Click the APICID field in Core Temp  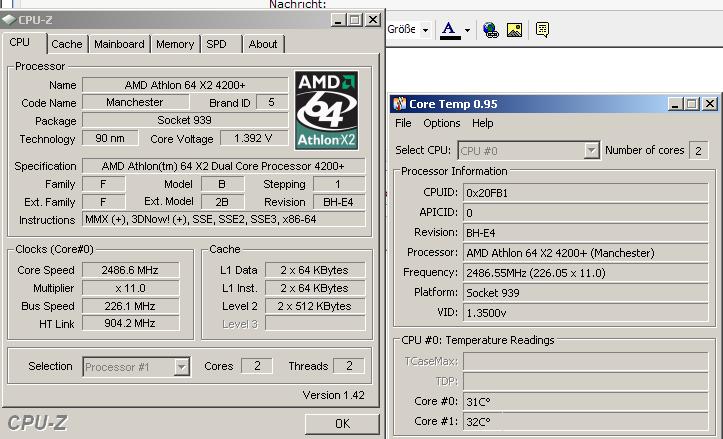[x=586, y=213]
